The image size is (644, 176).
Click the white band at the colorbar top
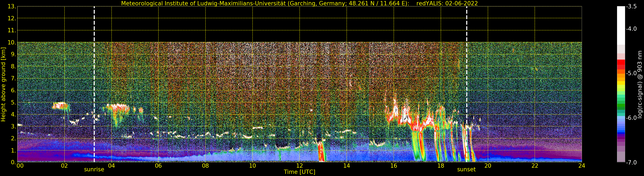tap(621, 25)
